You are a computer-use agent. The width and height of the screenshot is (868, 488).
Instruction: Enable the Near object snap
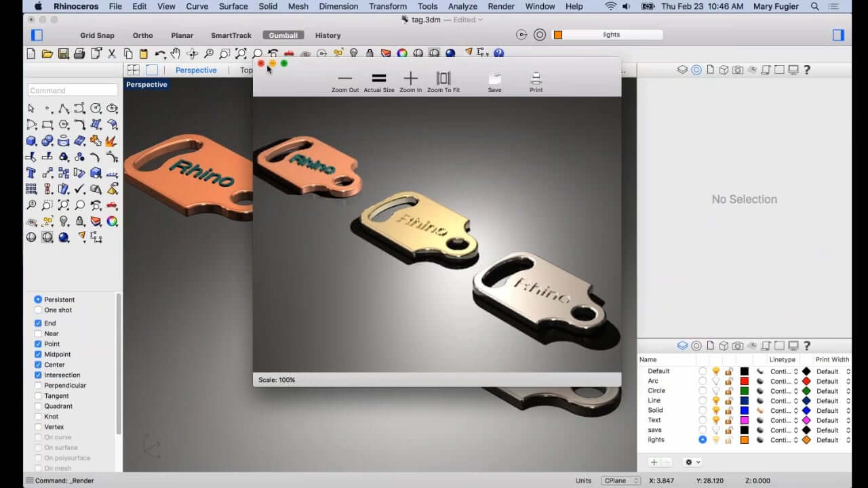(x=38, y=333)
